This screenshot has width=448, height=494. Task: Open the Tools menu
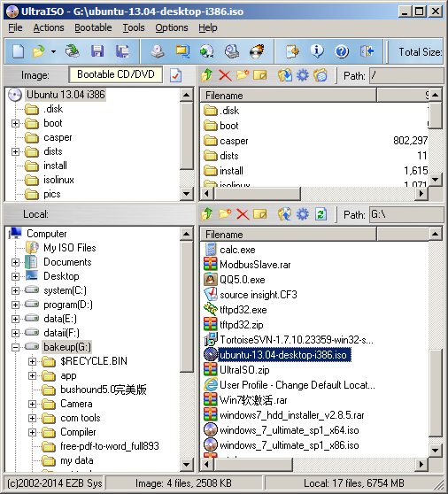[134, 27]
